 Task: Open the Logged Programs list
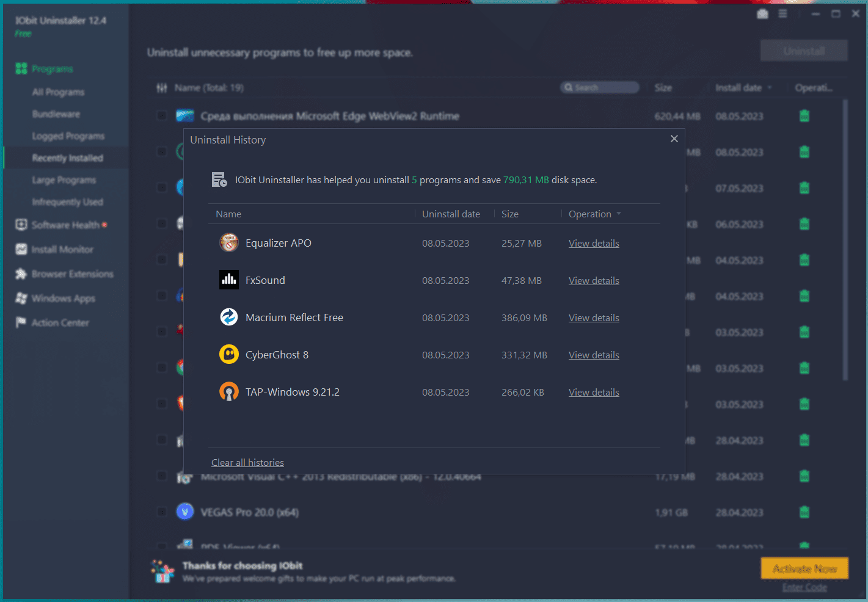[68, 136]
